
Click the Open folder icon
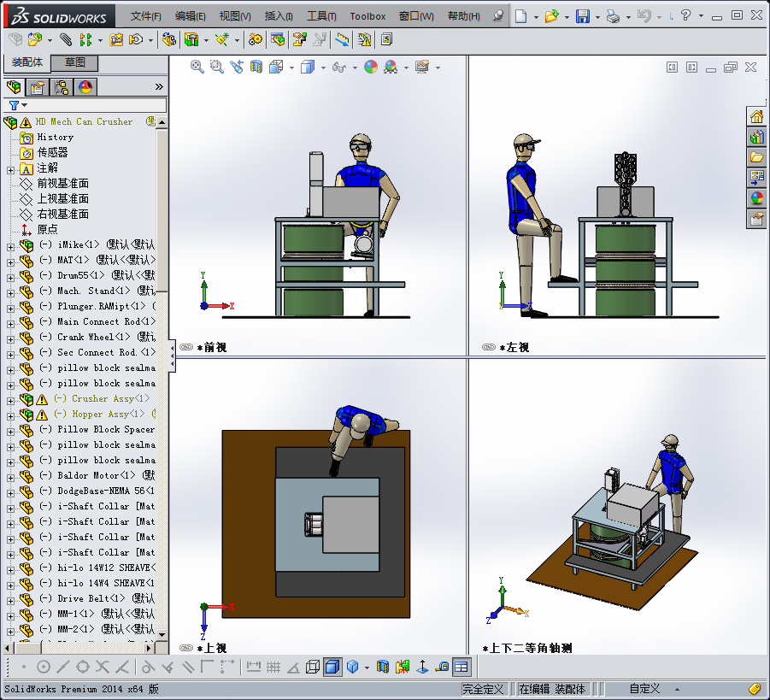click(552, 16)
